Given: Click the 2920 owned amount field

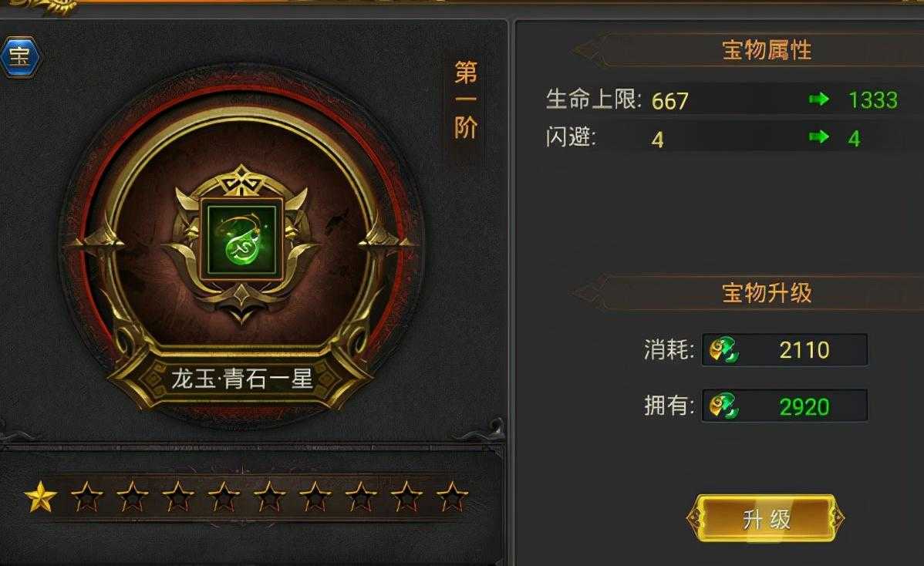Looking at the screenshot, I should tap(785, 405).
